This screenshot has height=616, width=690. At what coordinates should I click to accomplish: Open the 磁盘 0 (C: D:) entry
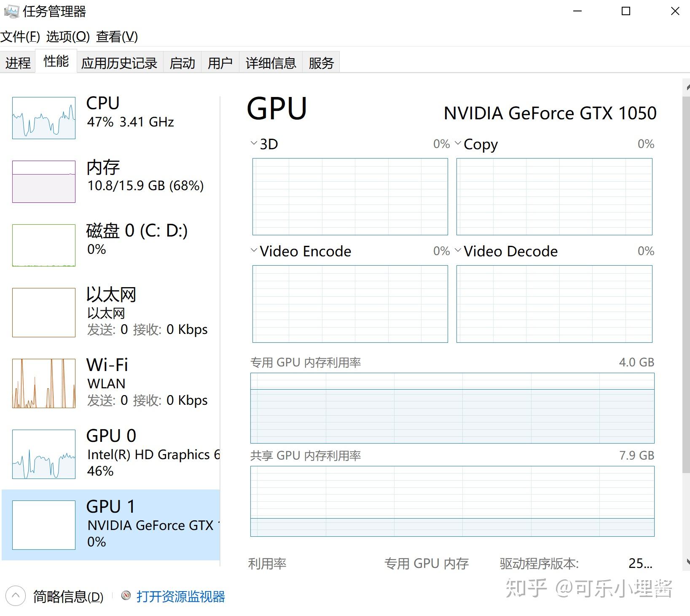click(111, 245)
